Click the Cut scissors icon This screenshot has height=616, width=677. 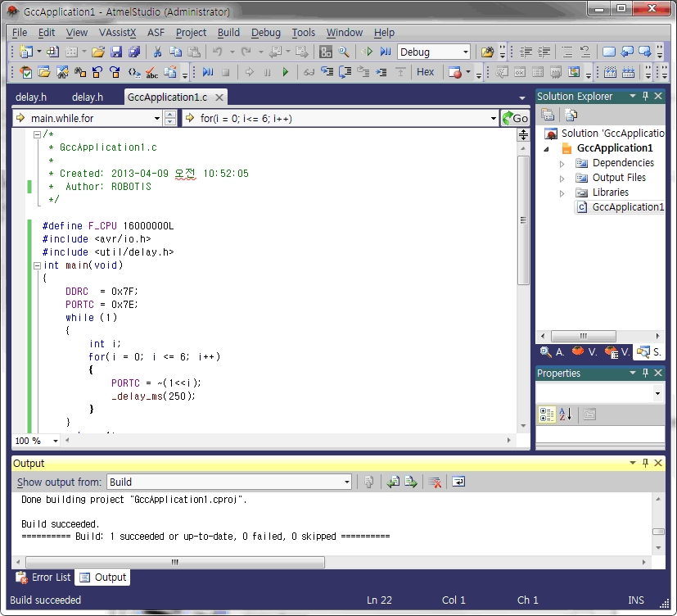[157, 52]
